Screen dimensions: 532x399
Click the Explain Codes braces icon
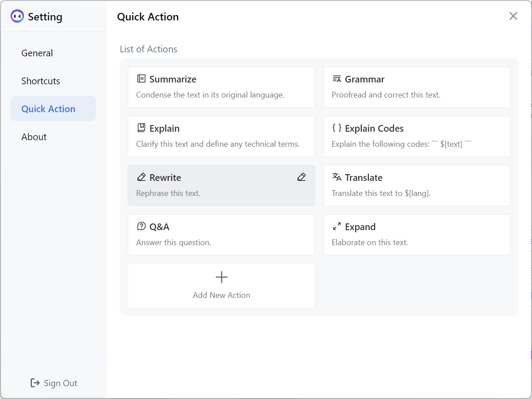(x=336, y=128)
